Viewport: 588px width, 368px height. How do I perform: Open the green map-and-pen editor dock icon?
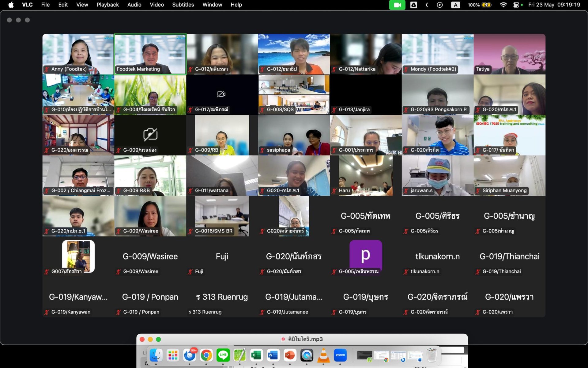coord(240,355)
